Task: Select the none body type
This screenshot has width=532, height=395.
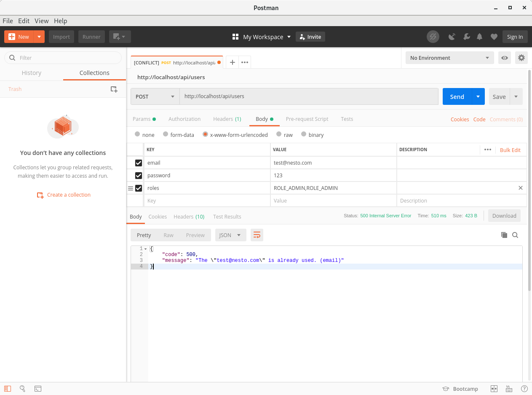Action: 137,134
